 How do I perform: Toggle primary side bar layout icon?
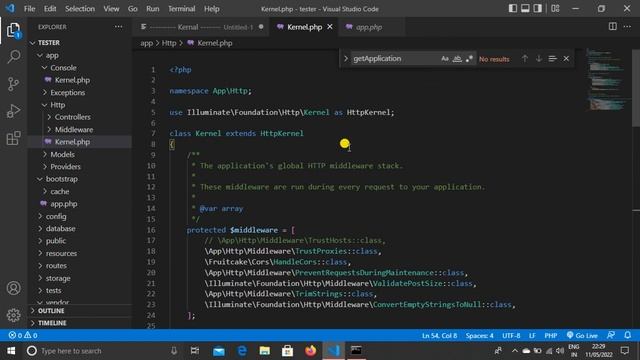(513, 9)
